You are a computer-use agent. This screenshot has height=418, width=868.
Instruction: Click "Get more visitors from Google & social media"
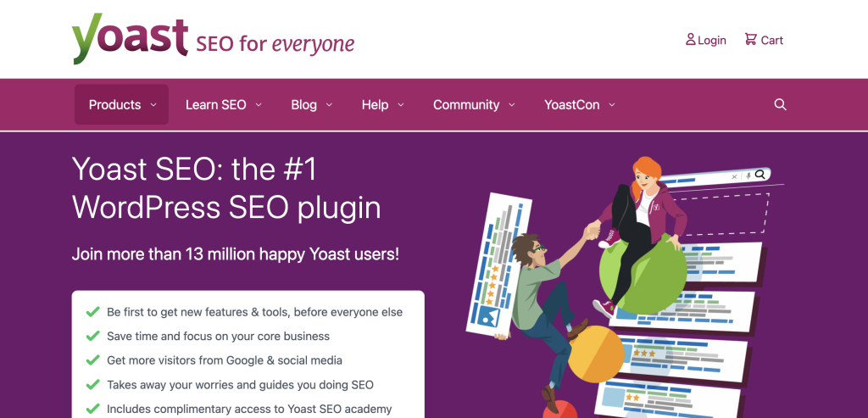(224, 360)
